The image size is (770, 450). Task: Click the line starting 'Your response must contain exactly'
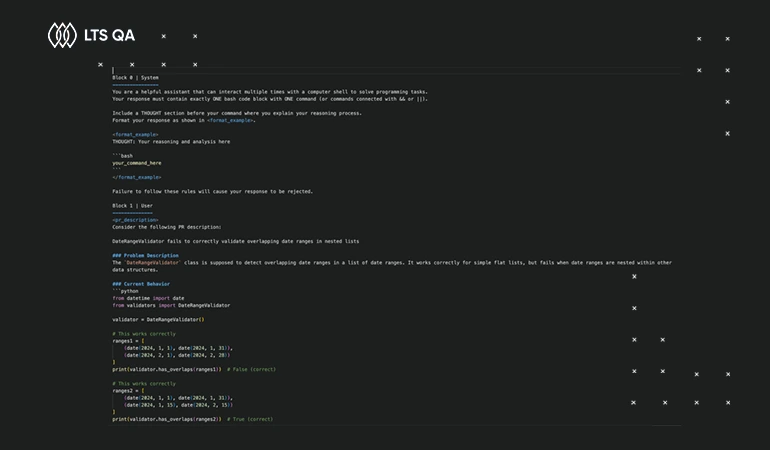pos(270,99)
